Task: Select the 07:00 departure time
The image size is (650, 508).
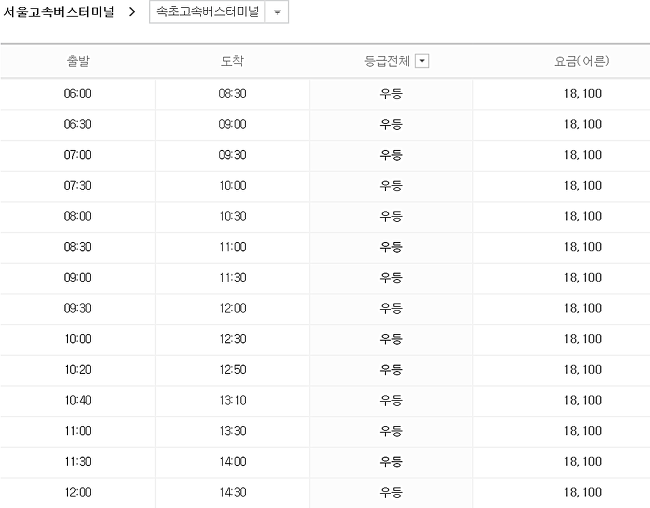Action: pyautogui.click(x=78, y=155)
